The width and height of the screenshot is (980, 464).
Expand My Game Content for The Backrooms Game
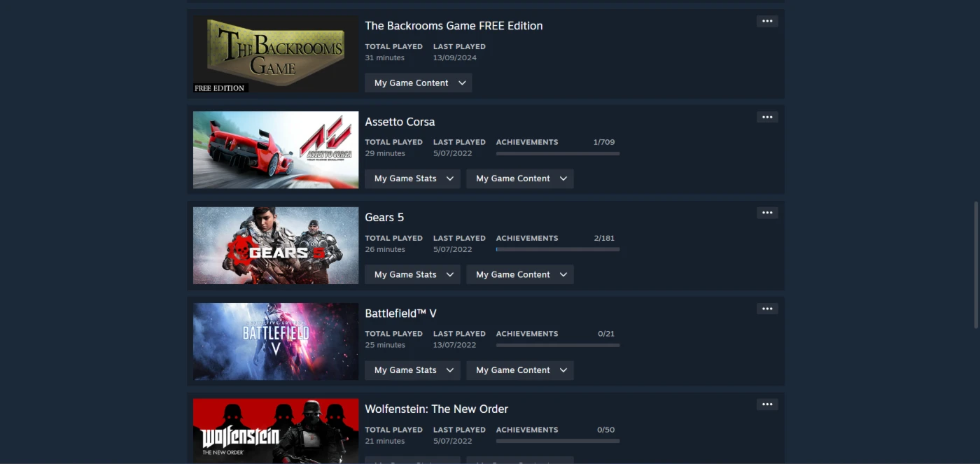click(419, 83)
